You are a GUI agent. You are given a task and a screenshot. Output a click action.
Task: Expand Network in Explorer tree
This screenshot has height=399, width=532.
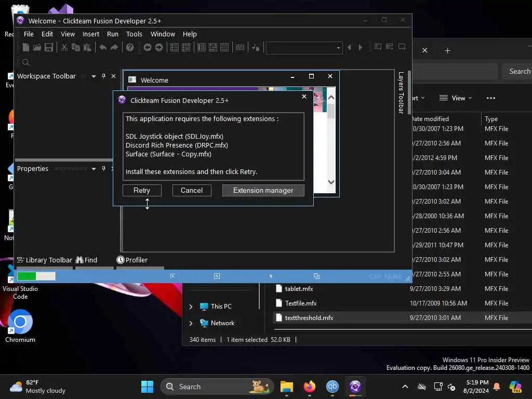(191, 323)
